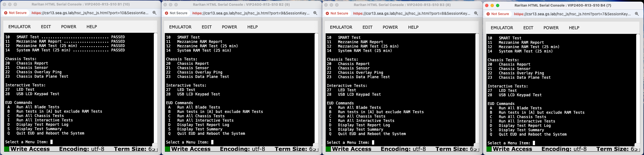Click green Write Access indicator in B2 console
644x155 pixels.
(168, 149)
